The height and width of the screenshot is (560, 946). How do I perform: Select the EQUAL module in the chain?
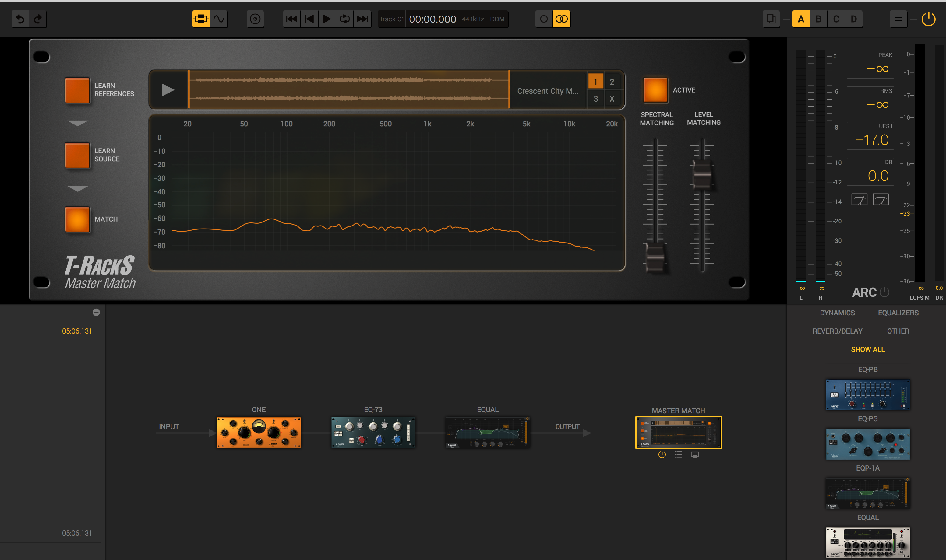(488, 432)
